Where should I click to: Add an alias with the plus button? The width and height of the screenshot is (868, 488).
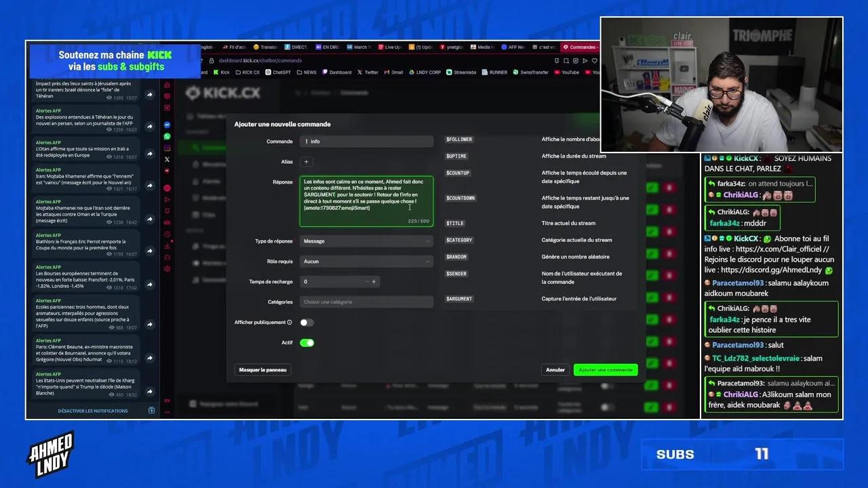pos(306,162)
